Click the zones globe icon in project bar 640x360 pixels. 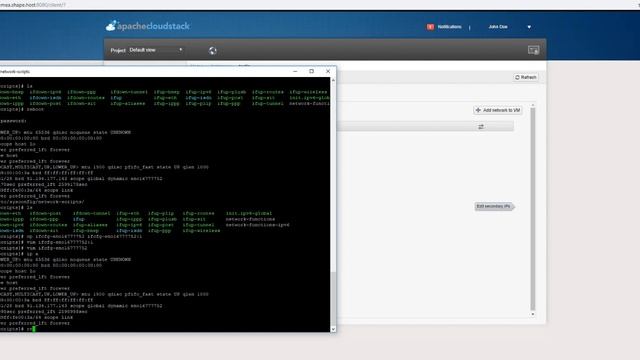coord(213,51)
